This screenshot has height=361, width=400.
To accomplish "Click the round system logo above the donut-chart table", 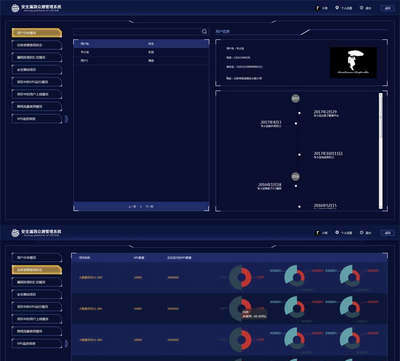I will coord(15,233).
